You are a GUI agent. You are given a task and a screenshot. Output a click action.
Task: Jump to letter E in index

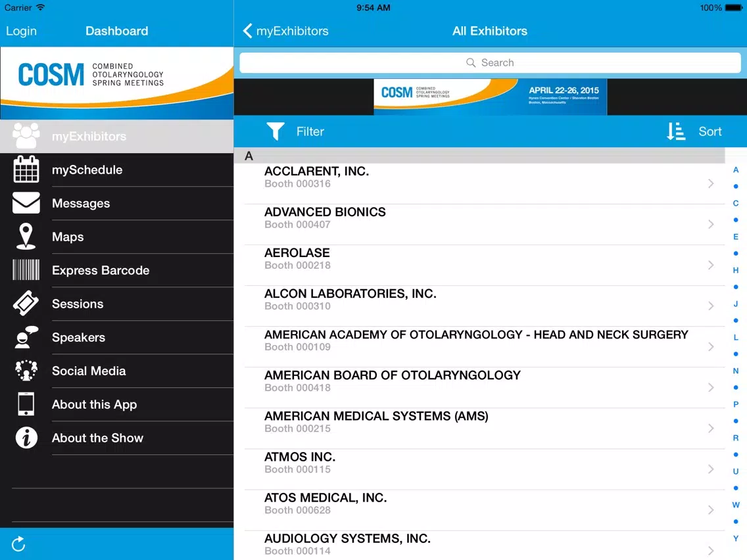(x=736, y=237)
